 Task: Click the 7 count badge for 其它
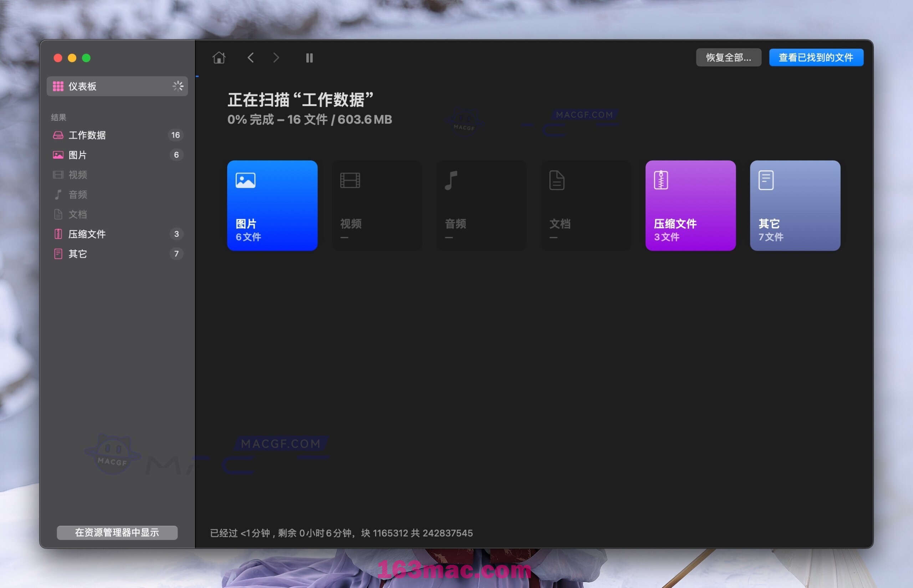[177, 254]
